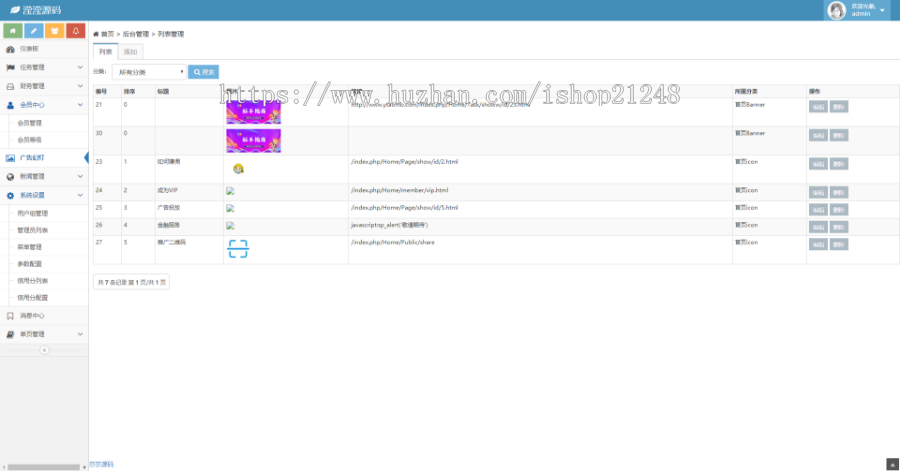Open the 仪表板 dashboard icon in sidebar
Image resolution: width=900 pixels, height=472 pixels.
[x=10, y=49]
